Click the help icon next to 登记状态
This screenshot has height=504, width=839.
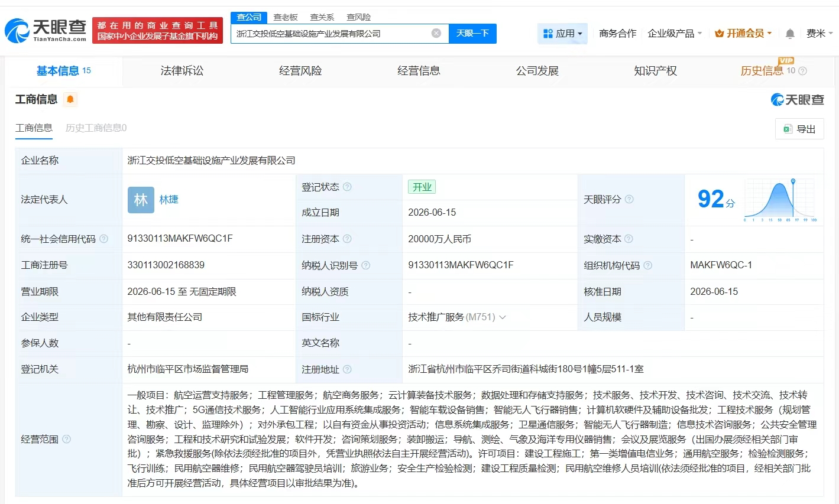pos(347,187)
